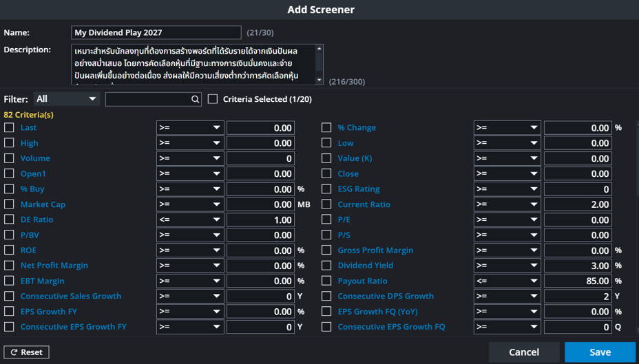This screenshot has height=364, width=639.
Task: Open the Net Profit Margin criterion link
Action: pyautogui.click(x=54, y=266)
